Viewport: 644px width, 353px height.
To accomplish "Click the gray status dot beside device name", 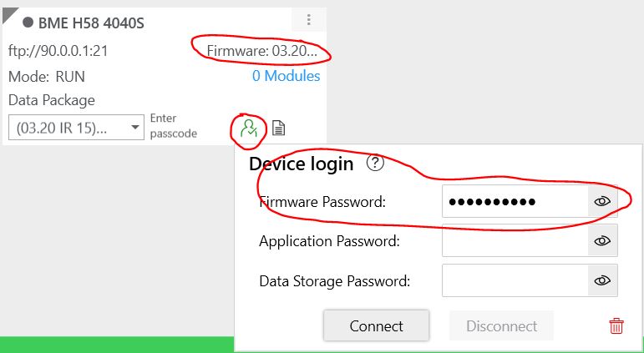I will (x=28, y=23).
